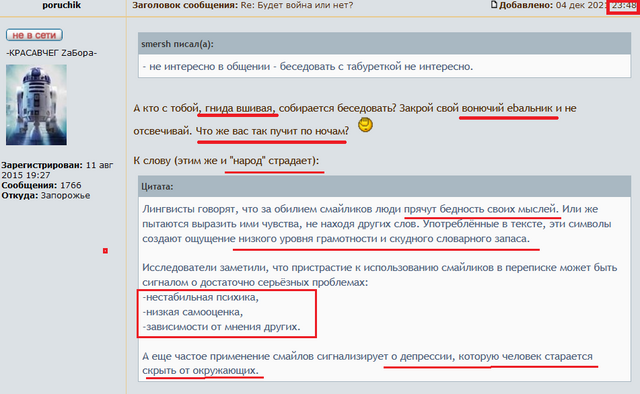Click the yellow smiley emoticon in post
The height and width of the screenshot is (394, 640).
pos(365,125)
